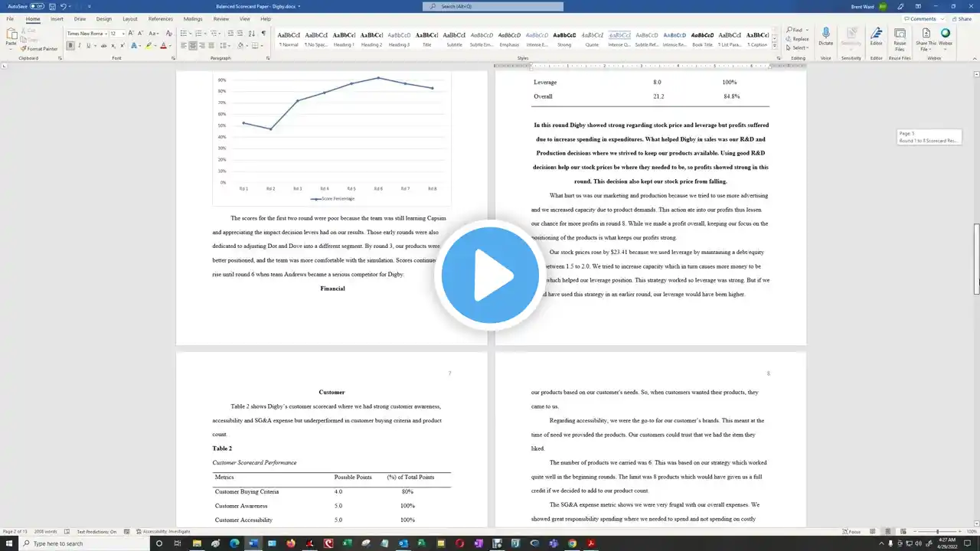This screenshot has height=551, width=980.
Task: Toggle the AutoSave switch
Action: coord(37,6)
